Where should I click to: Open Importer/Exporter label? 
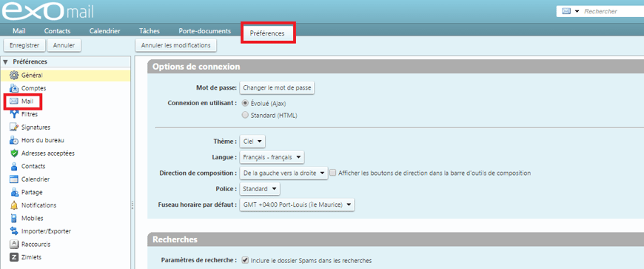46,231
